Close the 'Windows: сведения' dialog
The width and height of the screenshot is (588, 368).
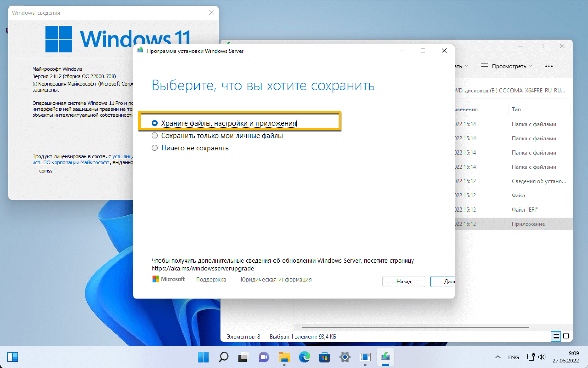(212, 13)
